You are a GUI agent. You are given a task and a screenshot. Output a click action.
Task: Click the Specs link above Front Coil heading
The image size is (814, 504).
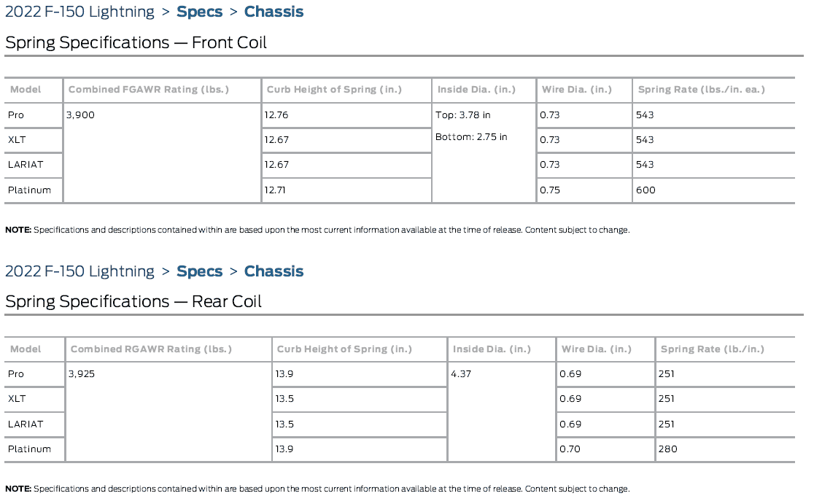198,12
